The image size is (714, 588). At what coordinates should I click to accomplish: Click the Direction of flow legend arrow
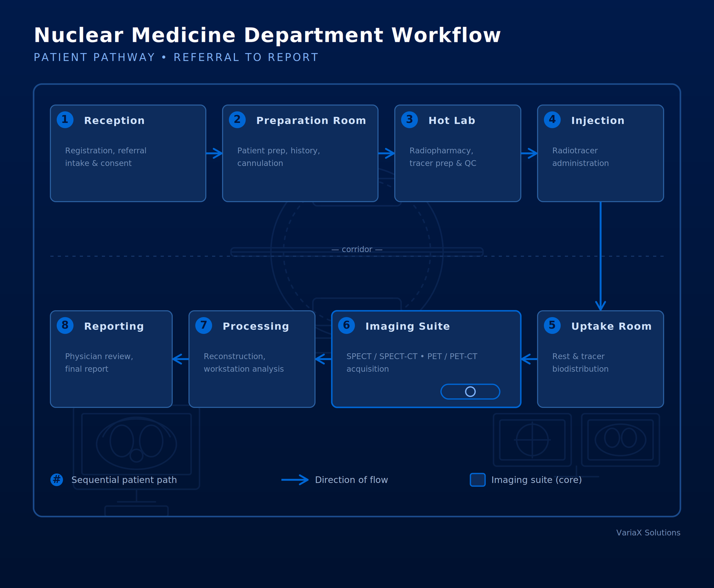pyautogui.click(x=295, y=480)
